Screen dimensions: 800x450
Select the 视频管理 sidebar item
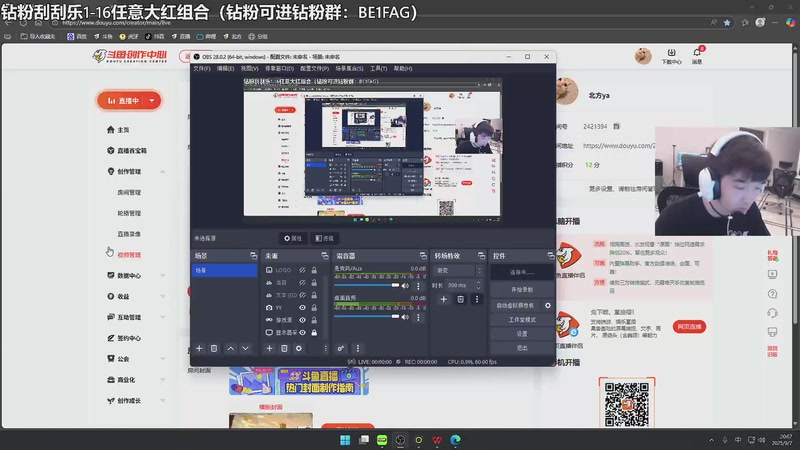tap(129, 255)
